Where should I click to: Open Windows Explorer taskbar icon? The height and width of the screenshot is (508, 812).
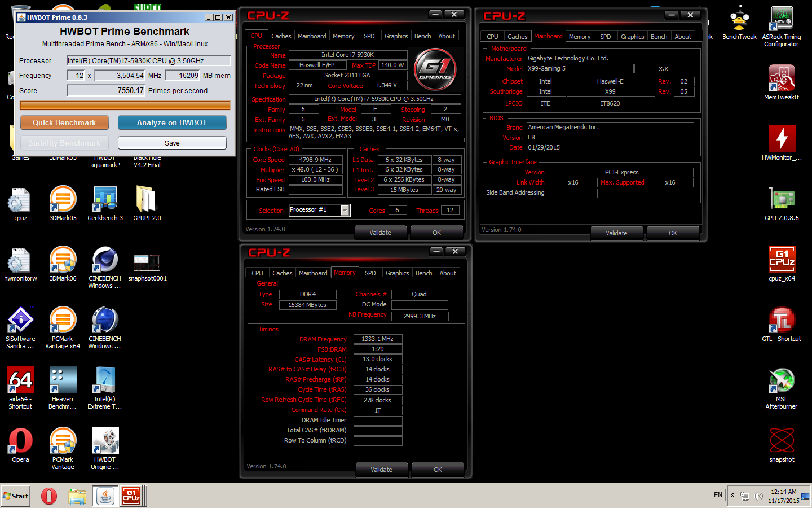(77, 496)
